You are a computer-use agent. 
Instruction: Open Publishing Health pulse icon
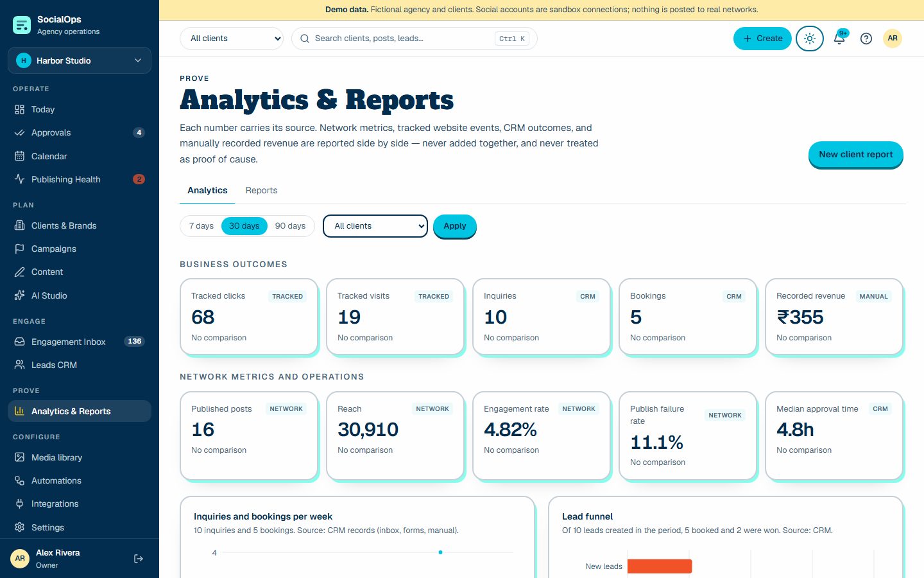(x=20, y=179)
